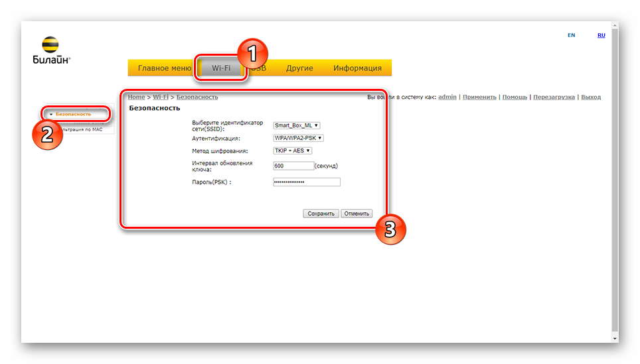Click the key update interval field
The image size is (640, 364).
(293, 166)
